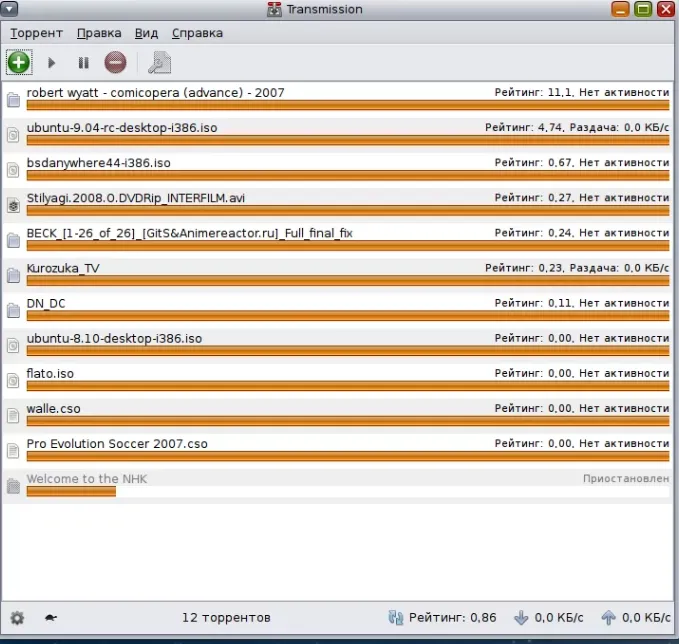
Task: Pause torrent using the pause icon
Action: pos(83,63)
